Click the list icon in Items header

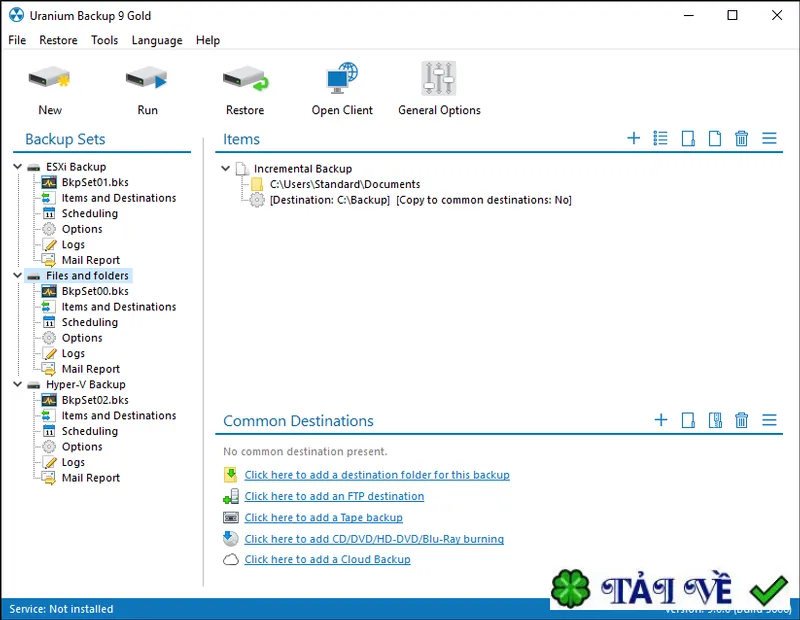(x=660, y=138)
